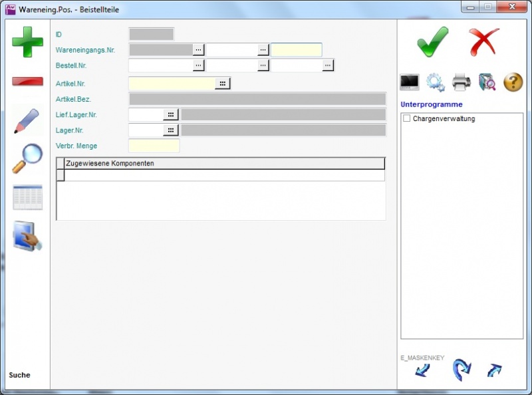Click into the Verbr. Menge field
Image resolution: width=532 pixels, height=395 pixels.
click(x=154, y=146)
